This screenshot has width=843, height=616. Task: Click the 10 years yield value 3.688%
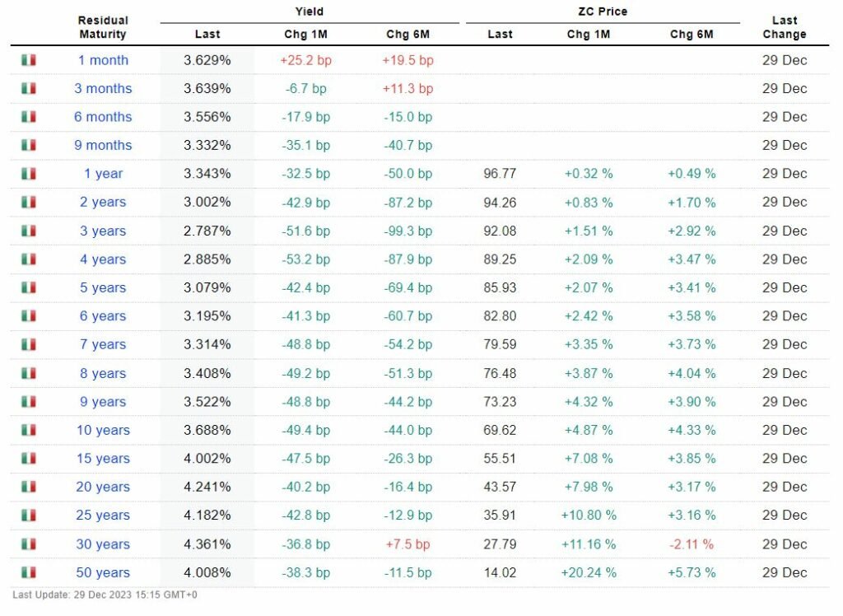(x=207, y=430)
